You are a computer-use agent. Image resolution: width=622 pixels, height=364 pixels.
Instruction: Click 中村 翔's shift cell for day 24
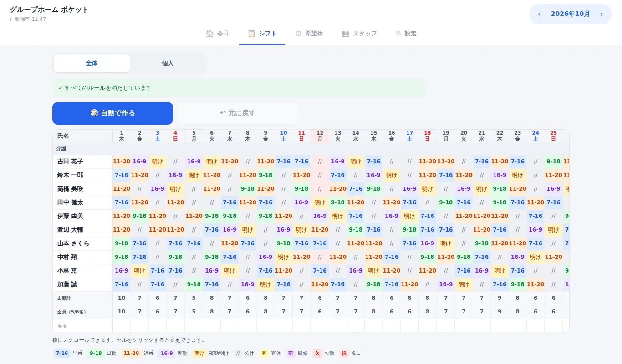pyautogui.click(x=535, y=257)
